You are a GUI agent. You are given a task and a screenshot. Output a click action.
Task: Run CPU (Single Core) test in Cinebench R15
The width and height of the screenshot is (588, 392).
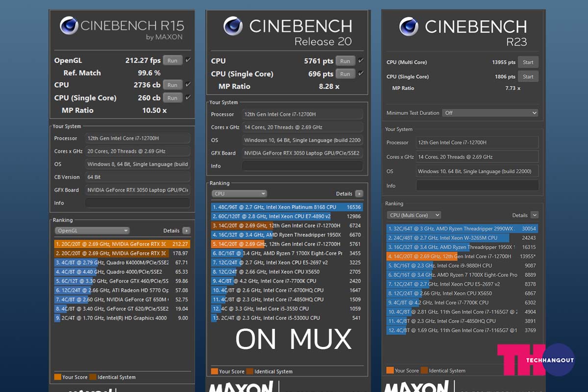(x=172, y=98)
